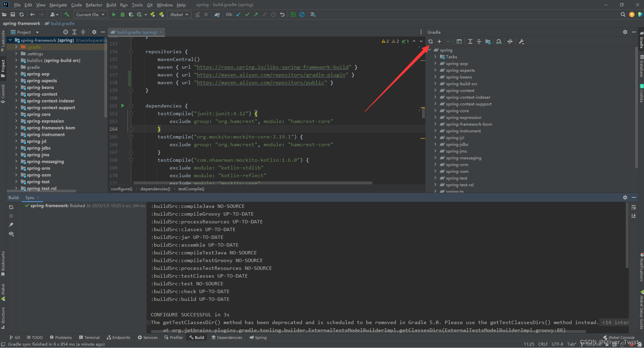Switch to the Problems tab

coord(61,337)
